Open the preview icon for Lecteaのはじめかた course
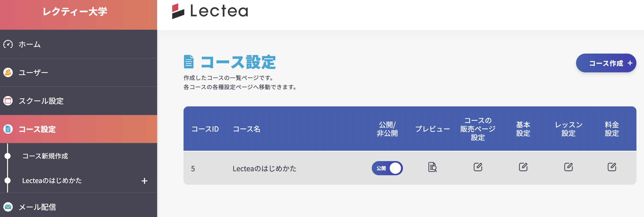 (x=432, y=168)
